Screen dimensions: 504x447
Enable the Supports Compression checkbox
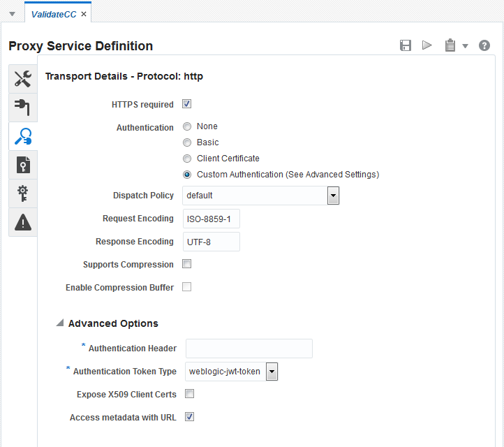coord(187,265)
